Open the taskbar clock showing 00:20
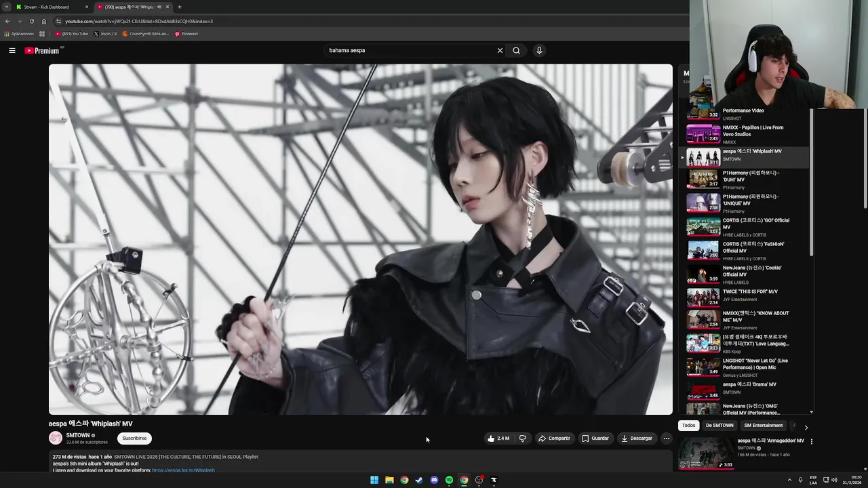This screenshot has width=868, height=488. pos(853,481)
